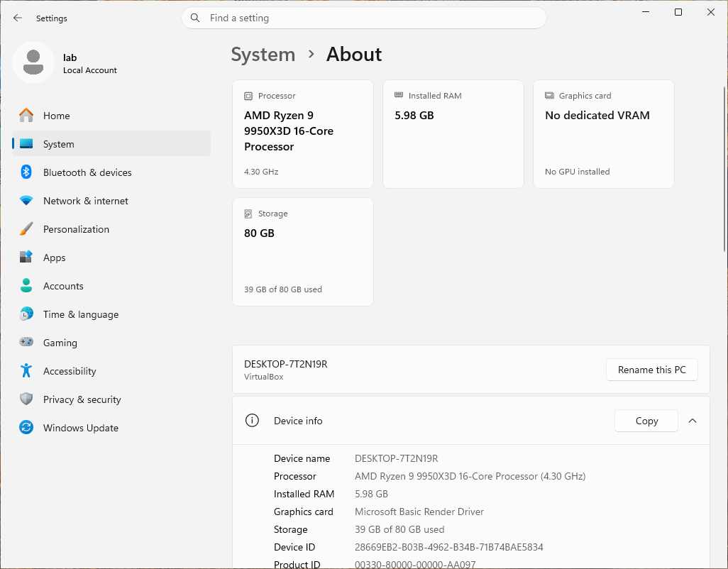Image resolution: width=728 pixels, height=569 pixels.
Task: Click the Home house icon
Action: pos(26,116)
